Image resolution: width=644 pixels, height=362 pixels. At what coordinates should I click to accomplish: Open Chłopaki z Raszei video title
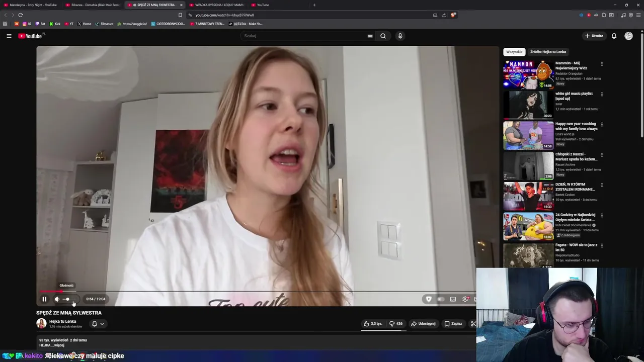point(576,156)
